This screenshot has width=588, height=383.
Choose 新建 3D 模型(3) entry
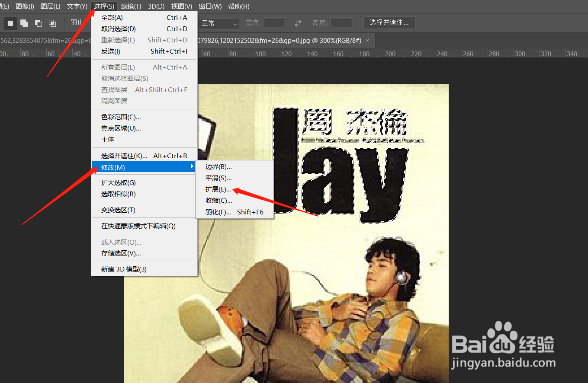[x=145, y=269]
